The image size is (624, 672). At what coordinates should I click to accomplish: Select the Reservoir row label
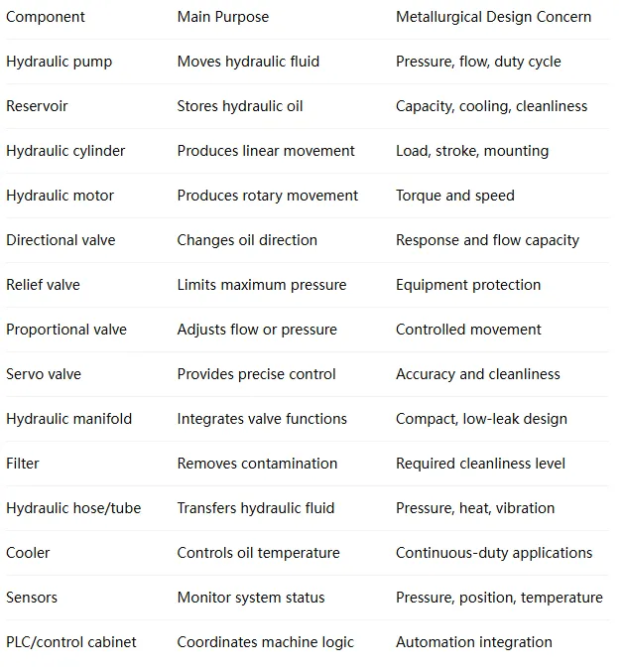click(x=37, y=106)
